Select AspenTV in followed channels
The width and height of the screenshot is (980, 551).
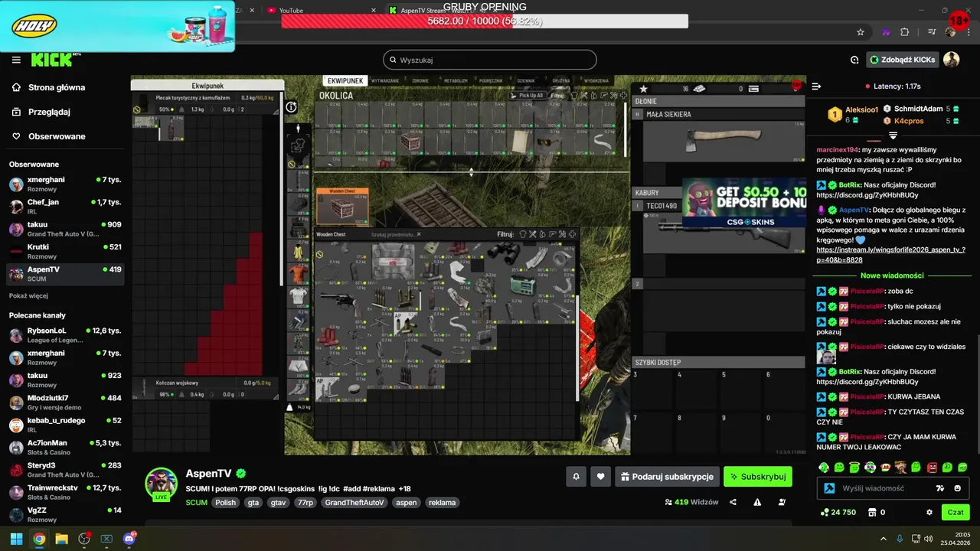coord(66,274)
